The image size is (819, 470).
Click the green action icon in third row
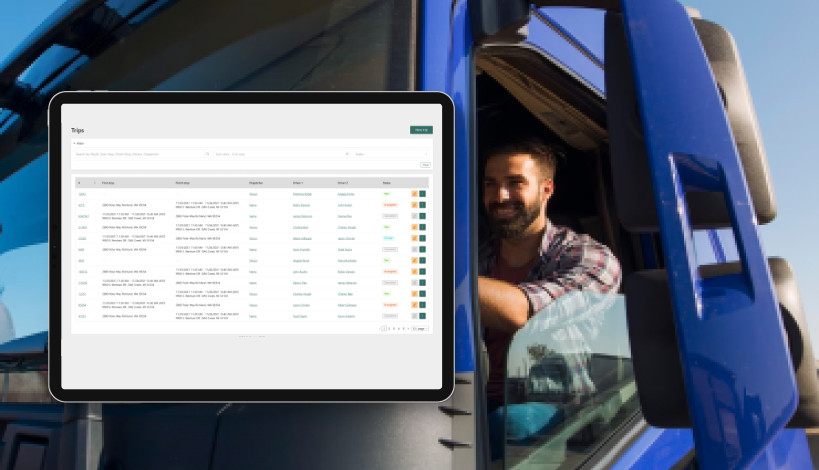point(423,216)
